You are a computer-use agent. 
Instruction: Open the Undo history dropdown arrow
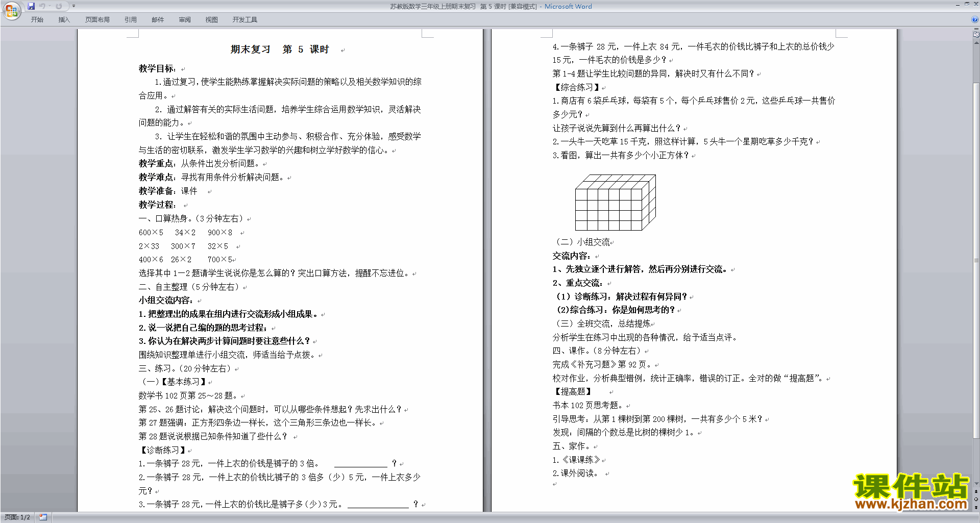coord(50,6)
